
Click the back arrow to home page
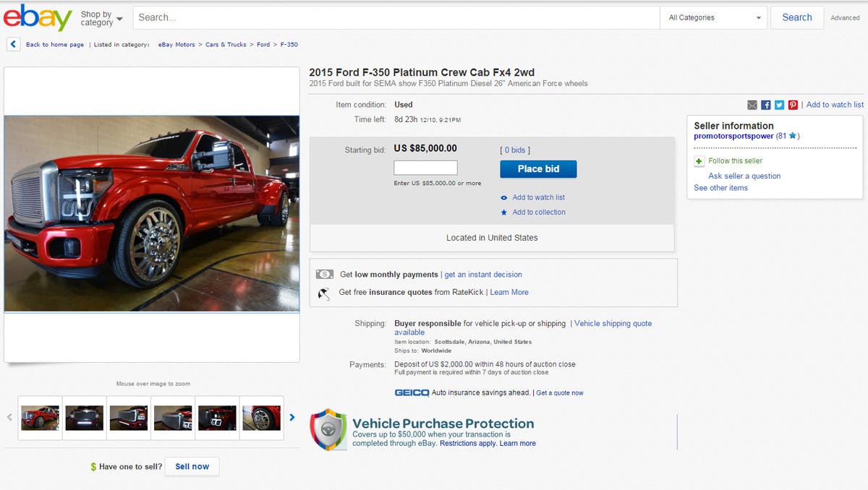14,45
